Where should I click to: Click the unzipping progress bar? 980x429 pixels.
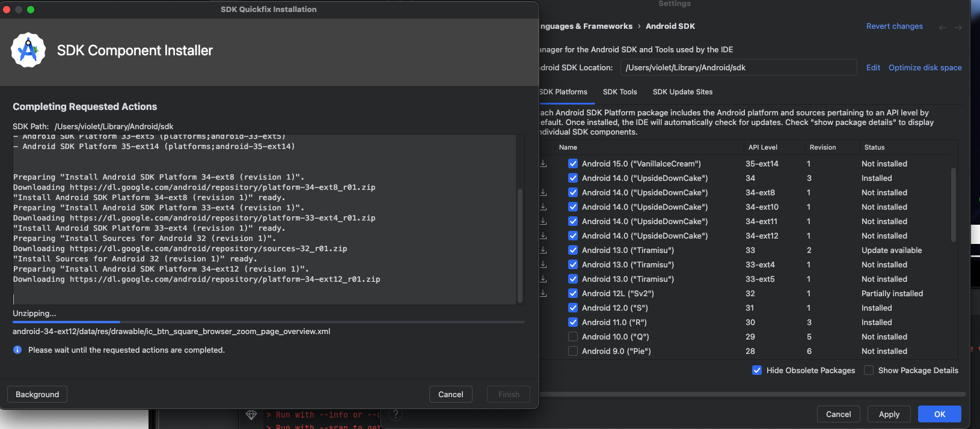[x=269, y=322]
